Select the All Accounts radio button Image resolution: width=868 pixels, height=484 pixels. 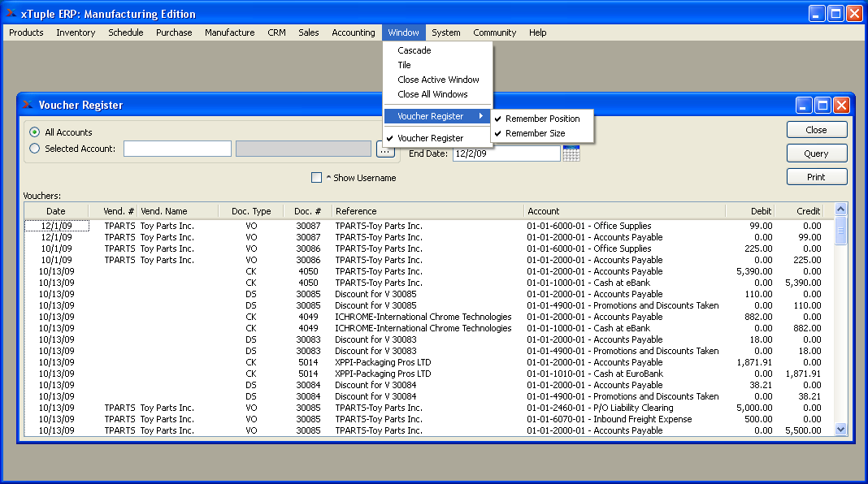pyautogui.click(x=34, y=132)
